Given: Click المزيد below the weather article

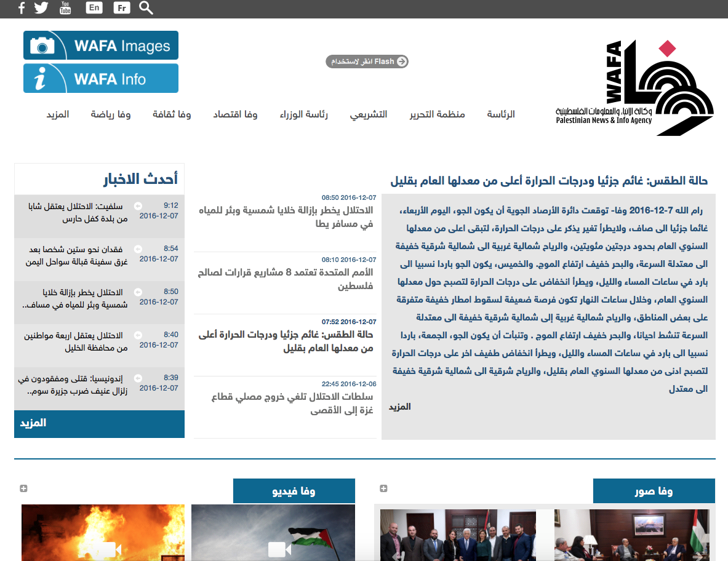Looking at the screenshot, I should 399,407.
